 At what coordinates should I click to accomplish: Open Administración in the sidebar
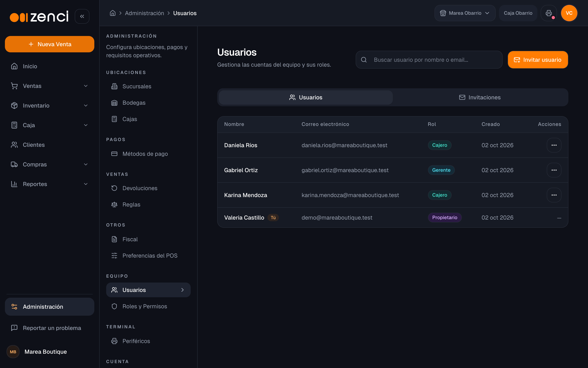(50, 307)
